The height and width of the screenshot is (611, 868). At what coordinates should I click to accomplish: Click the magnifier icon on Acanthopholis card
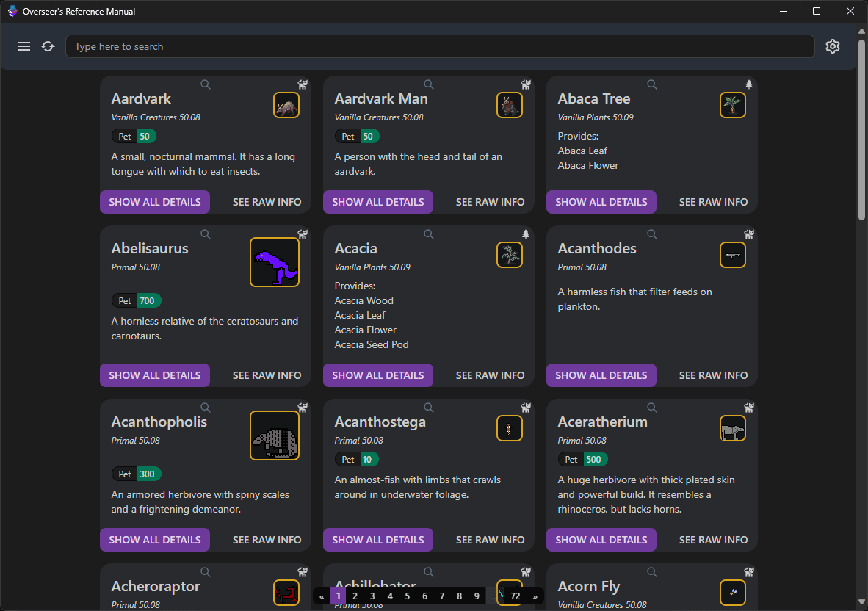(x=206, y=408)
